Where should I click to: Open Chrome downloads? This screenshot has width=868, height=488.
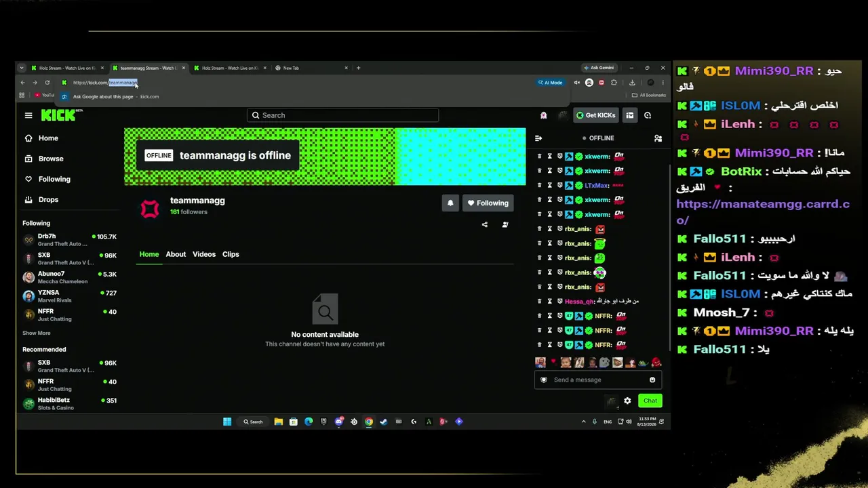[632, 83]
